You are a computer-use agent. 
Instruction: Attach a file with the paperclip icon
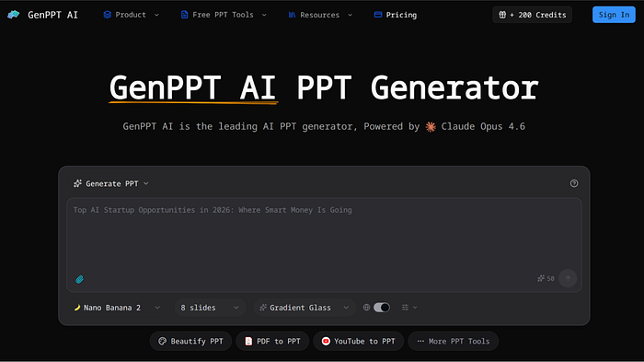pos(80,279)
